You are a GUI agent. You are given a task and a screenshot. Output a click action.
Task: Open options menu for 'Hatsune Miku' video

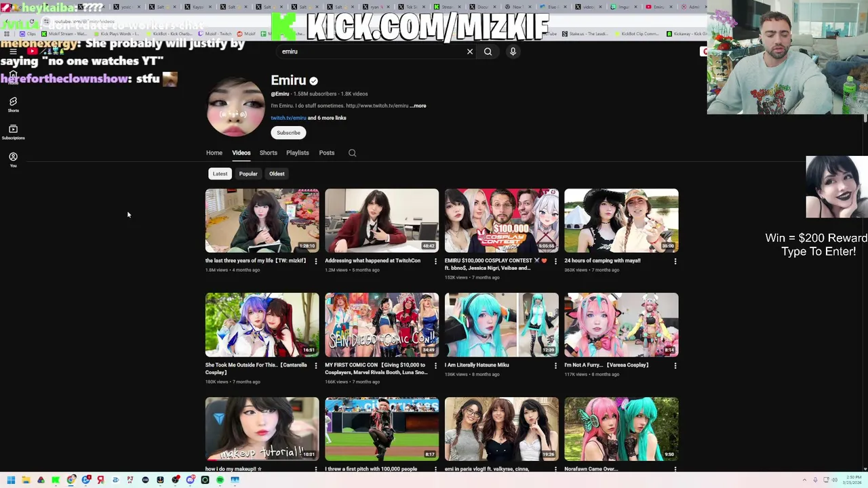[x=555, y=365]
